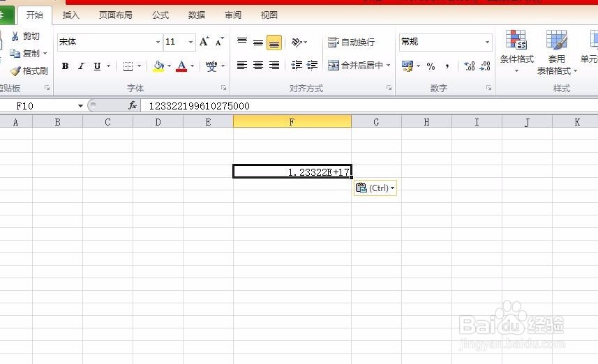The width and height of the screenshot is (598, 364).
Task: Switch to Formulas (公式) tab
Action: point(160,15)
